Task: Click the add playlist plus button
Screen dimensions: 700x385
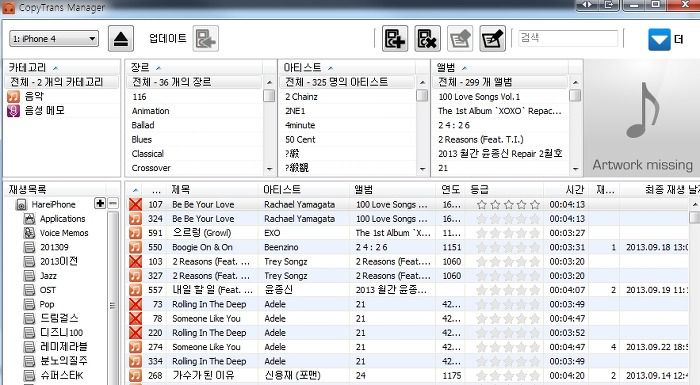Action: [x=100, y=204]
